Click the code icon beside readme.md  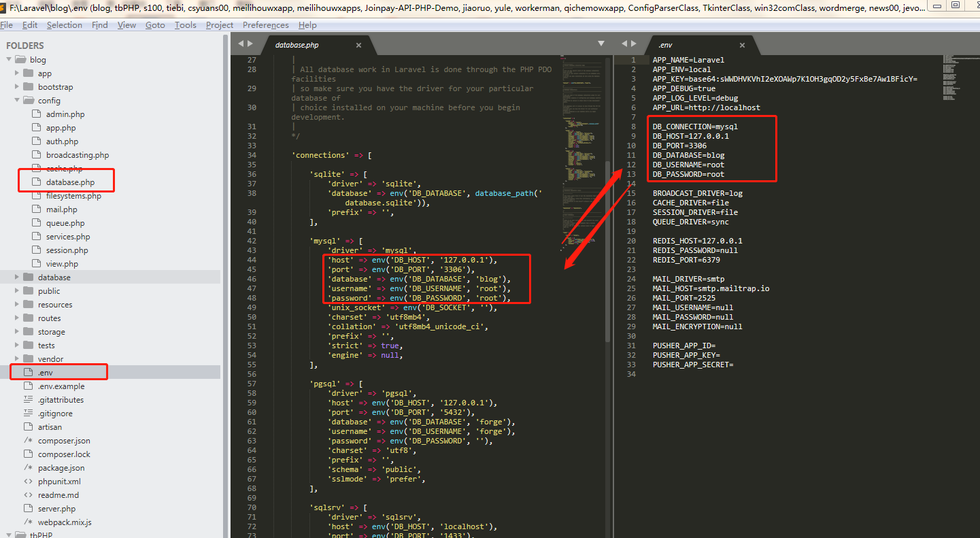[28, 495]
